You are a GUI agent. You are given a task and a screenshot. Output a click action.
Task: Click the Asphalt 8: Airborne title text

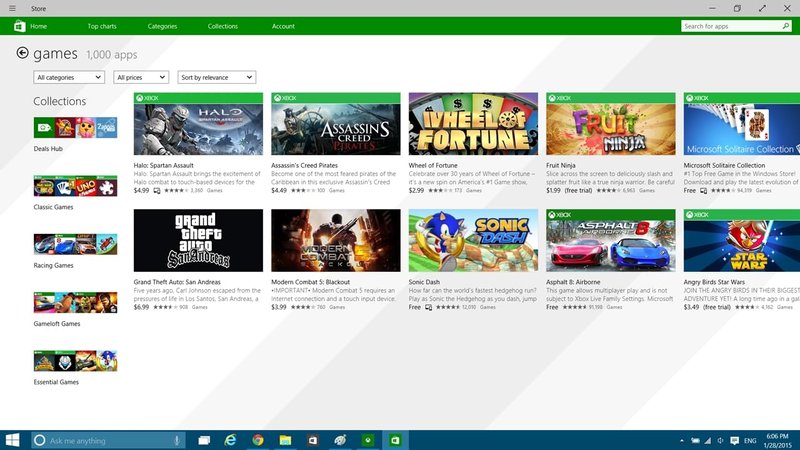click(573, 282)
